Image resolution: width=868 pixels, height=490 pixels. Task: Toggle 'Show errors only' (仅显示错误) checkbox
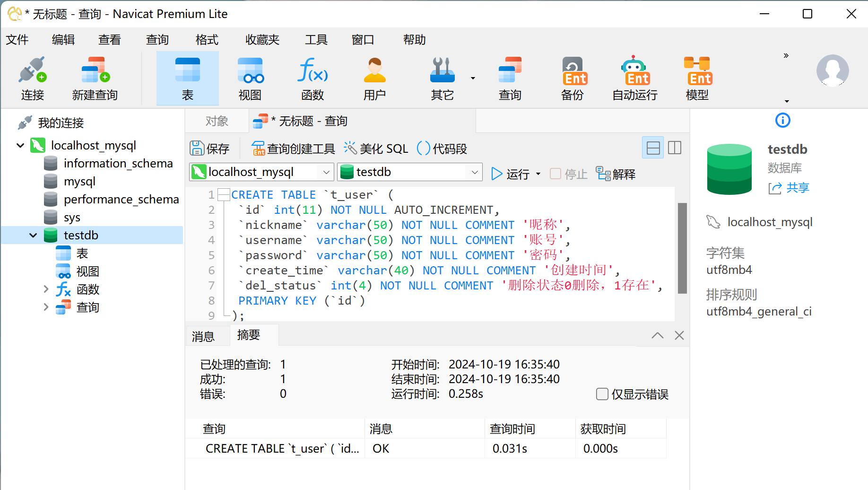coord(602,394)
